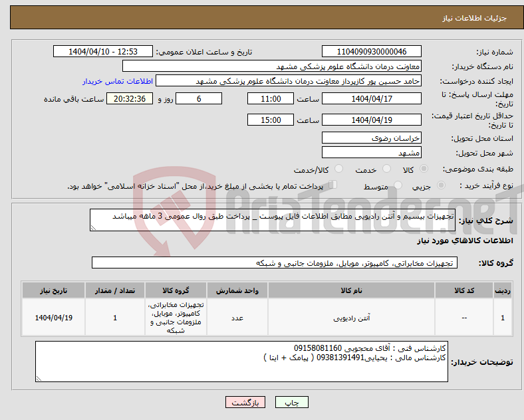524x420 pixels.
Task: Click the چاپ (print) button
Action: [x=291, y=402]
